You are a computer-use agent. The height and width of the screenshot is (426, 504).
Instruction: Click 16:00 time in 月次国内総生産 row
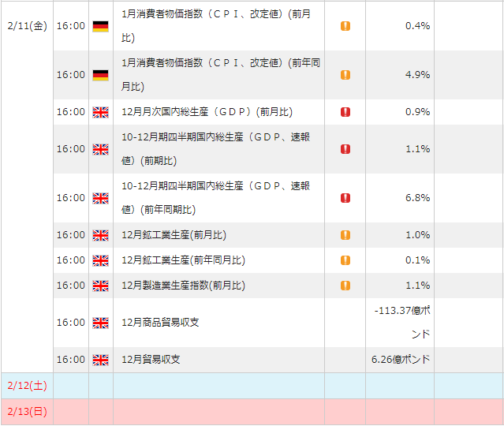(x=71, y=112)
